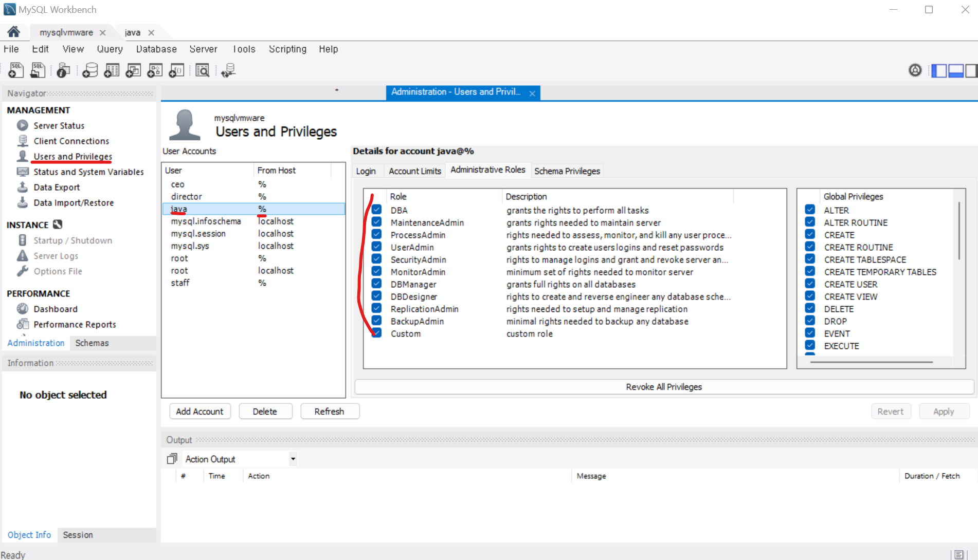
Task: Toggle the ALTER global privilege checkbox
Action: (810, 210)
